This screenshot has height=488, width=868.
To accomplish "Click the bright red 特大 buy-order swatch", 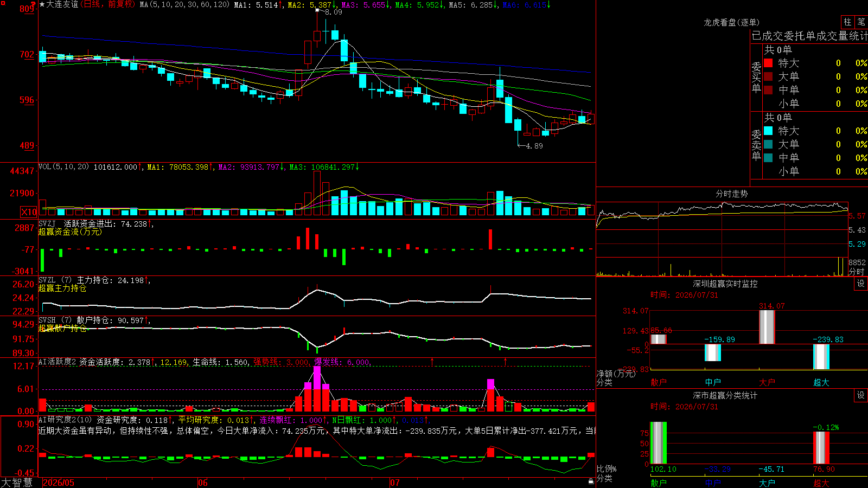I will [768, 63].
